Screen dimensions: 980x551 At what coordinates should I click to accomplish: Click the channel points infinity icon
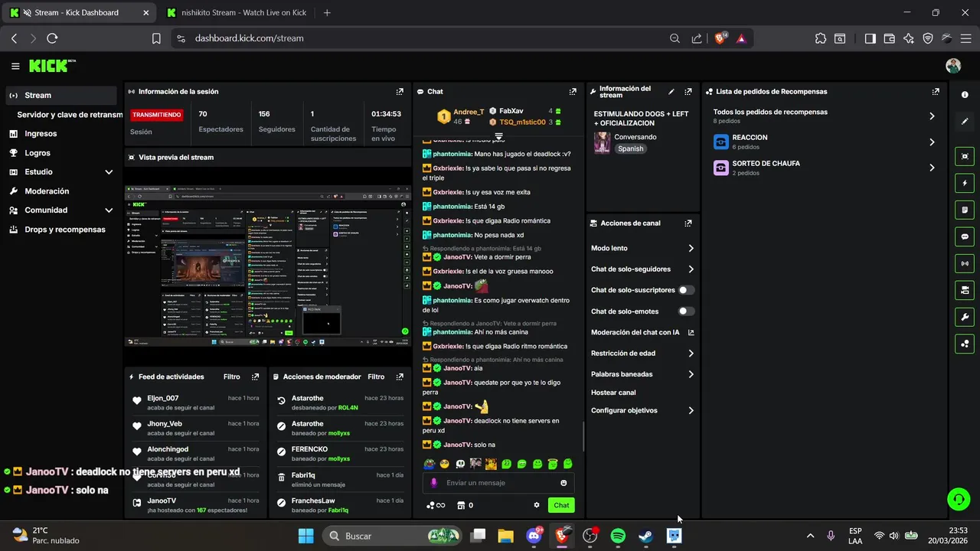(x=436, y=505)
